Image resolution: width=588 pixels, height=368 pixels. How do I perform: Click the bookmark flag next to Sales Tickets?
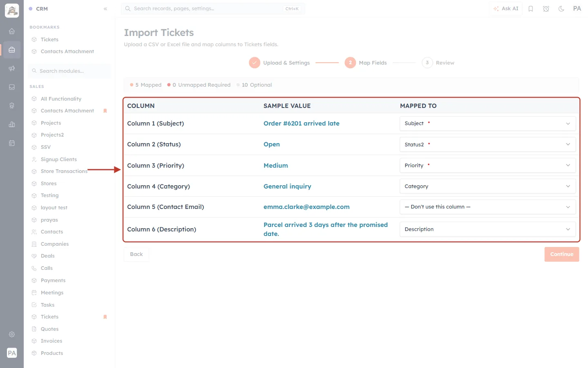tap(105, 317)
